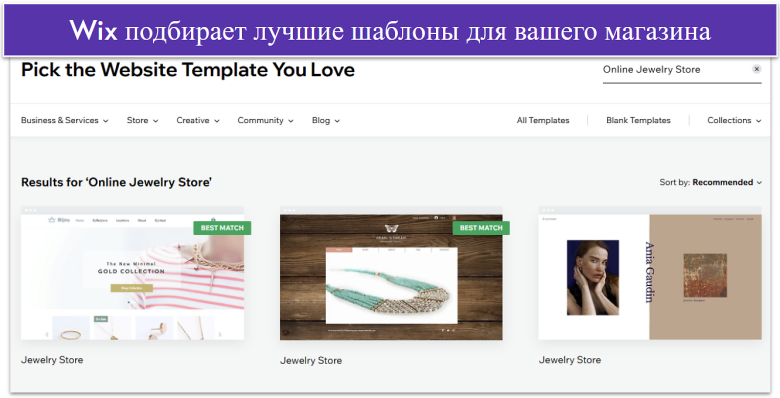
Task: Open the Collections dropdown
Action: (x=734, y=120)
